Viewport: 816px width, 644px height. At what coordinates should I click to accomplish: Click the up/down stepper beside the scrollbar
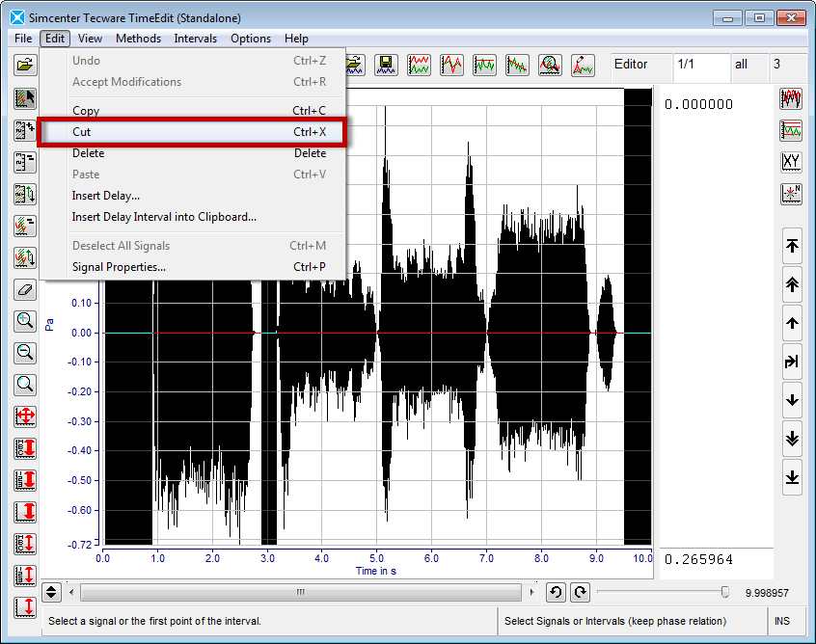[x=51, y=592]
